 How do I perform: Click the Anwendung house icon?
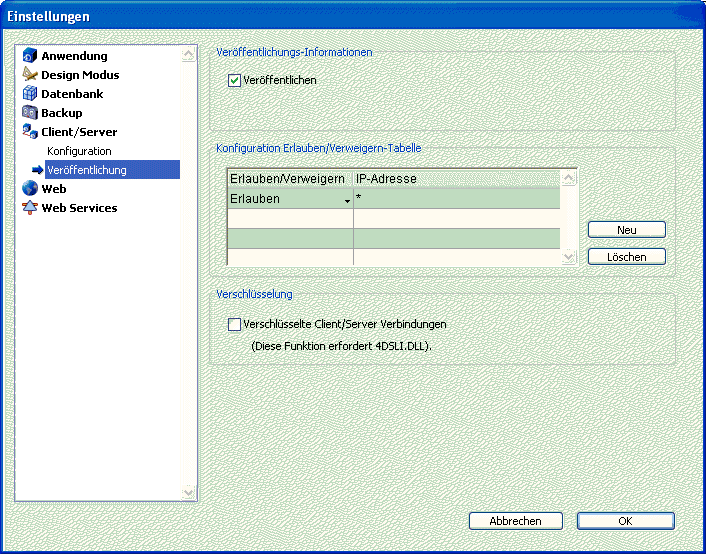point(30,56)
